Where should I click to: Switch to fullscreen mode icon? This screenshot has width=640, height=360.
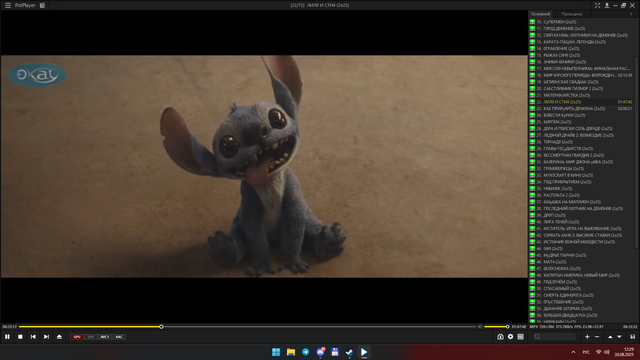coord(598,5)
